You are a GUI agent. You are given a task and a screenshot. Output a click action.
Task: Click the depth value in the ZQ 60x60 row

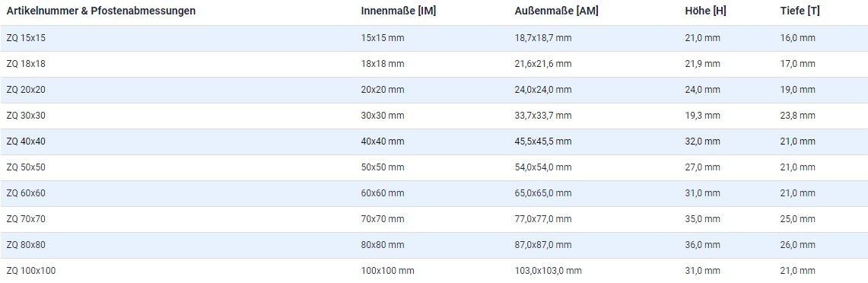[798, 193]
